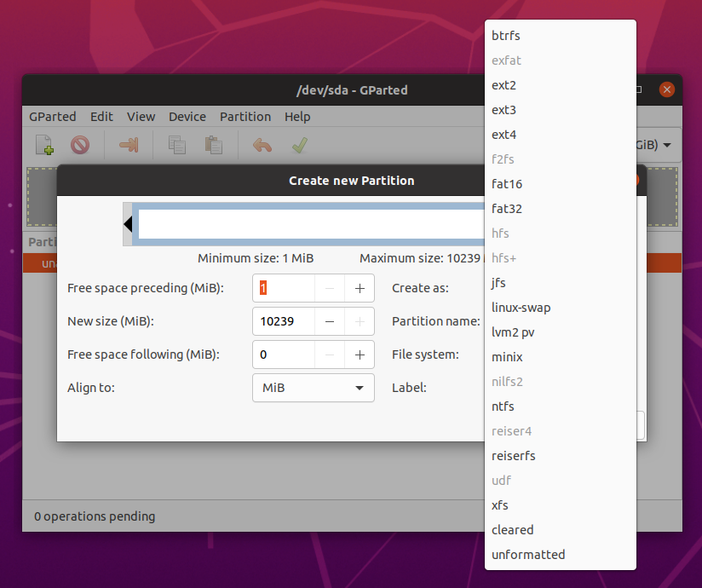Choose unformatted from file system list

[560, 555]
